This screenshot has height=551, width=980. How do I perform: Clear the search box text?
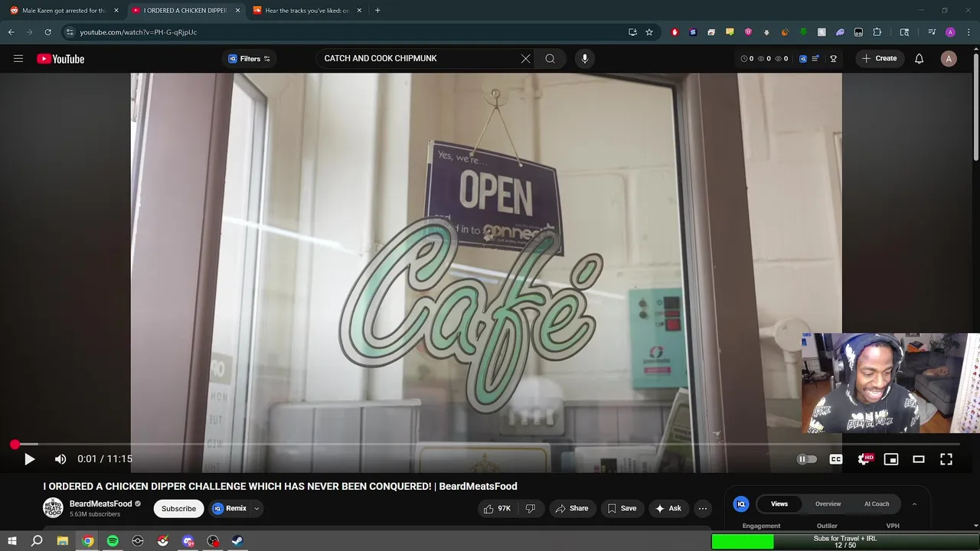click(526, 59)
